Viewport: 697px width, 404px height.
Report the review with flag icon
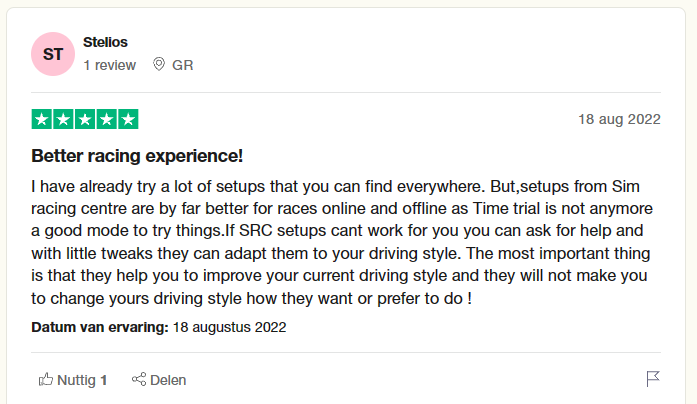(x=653, y=379)
